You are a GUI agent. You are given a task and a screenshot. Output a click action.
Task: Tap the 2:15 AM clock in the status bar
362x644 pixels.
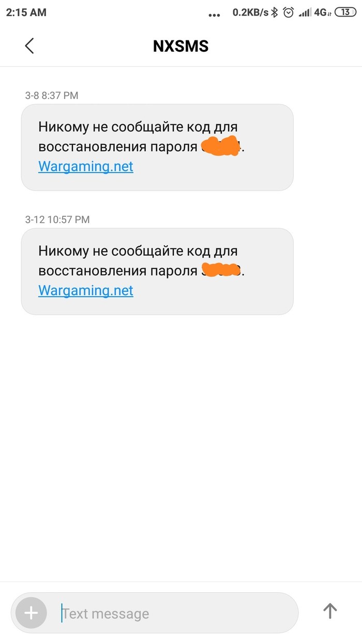(26, 12)
